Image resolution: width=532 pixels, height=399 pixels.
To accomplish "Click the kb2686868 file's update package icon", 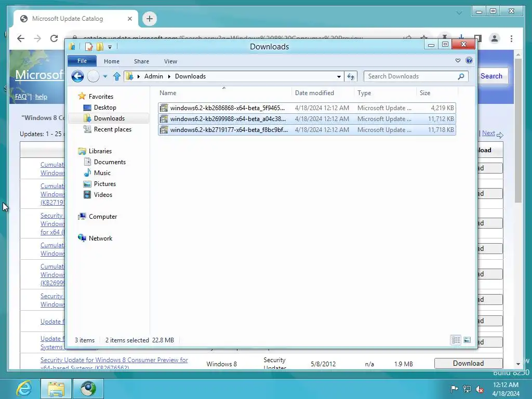I will pyautogui.click(x=164, y=108).
